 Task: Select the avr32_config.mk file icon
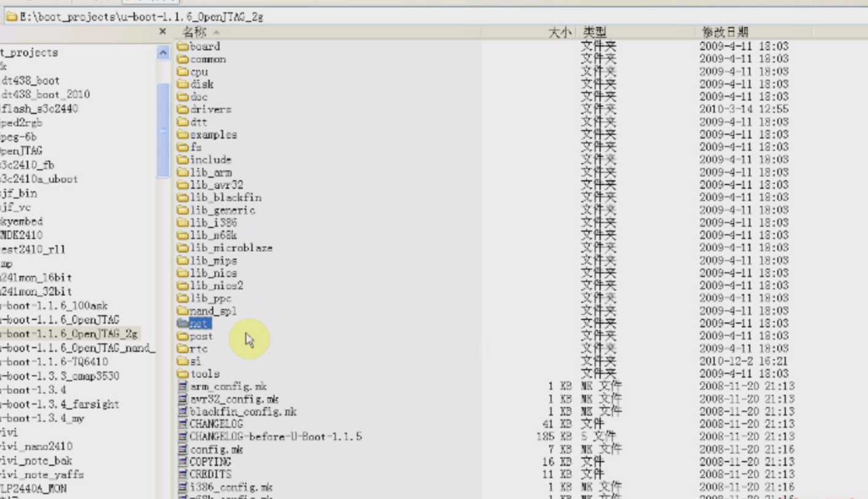click(x=183, y=398)
